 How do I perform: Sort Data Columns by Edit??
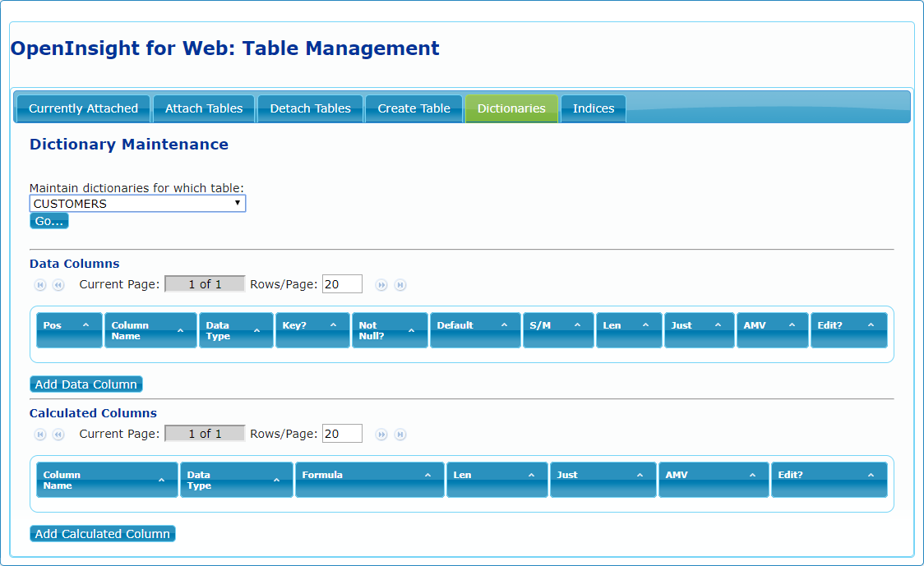[849, 330]
